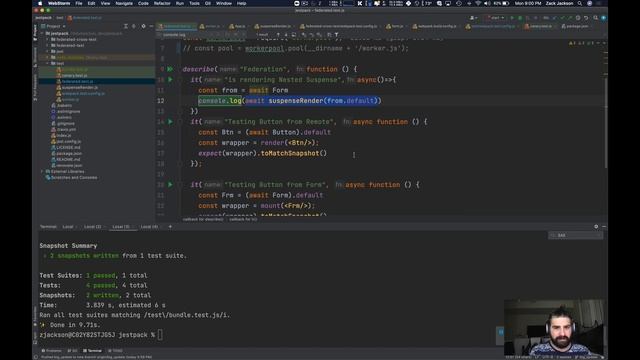
Task: Select the 'Local (4)' terminal tab
Action: coord(149,227)
